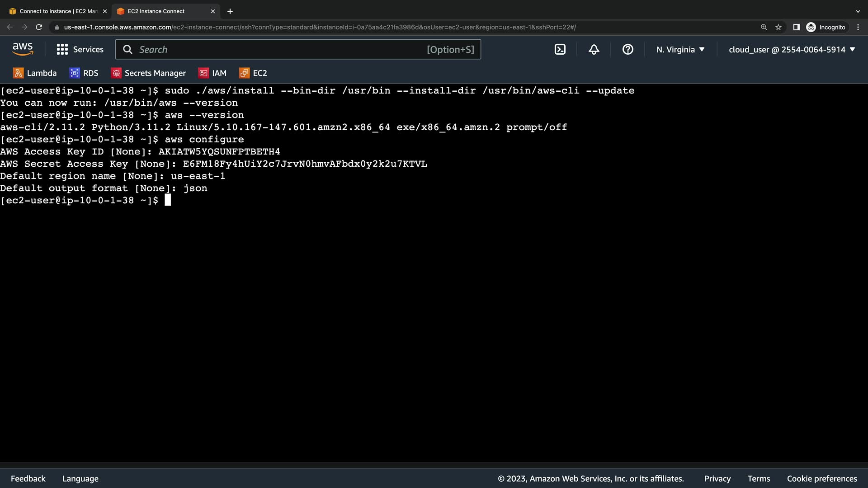
Task: Open Secrets Manager shortcut
Action: coord(148,73)
